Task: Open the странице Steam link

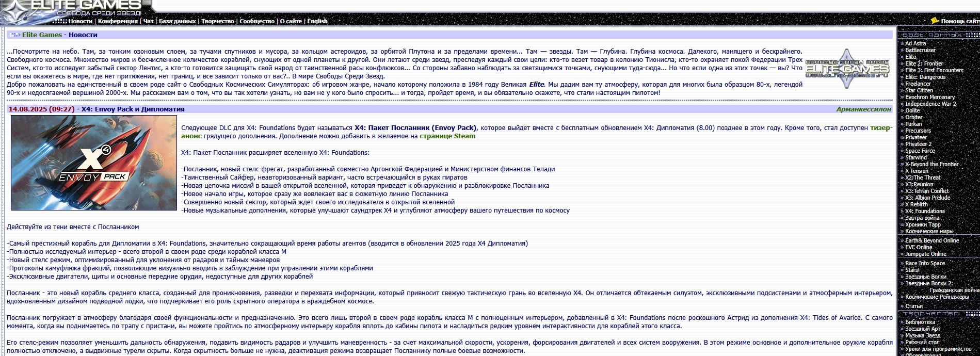Action: [447, 136]
